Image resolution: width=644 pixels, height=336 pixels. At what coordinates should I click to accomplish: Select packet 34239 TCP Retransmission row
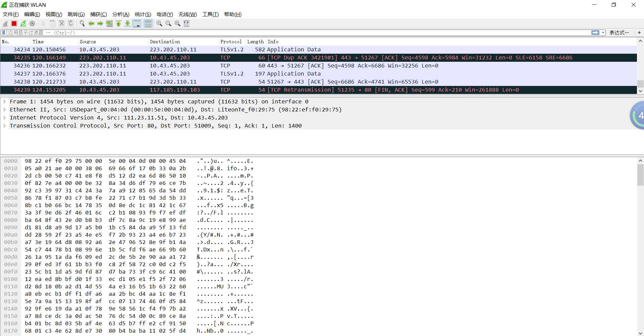[318, 90]
